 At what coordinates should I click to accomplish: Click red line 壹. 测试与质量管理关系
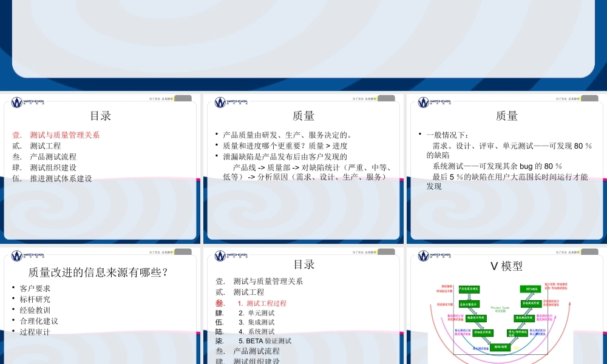pos(56,135)
